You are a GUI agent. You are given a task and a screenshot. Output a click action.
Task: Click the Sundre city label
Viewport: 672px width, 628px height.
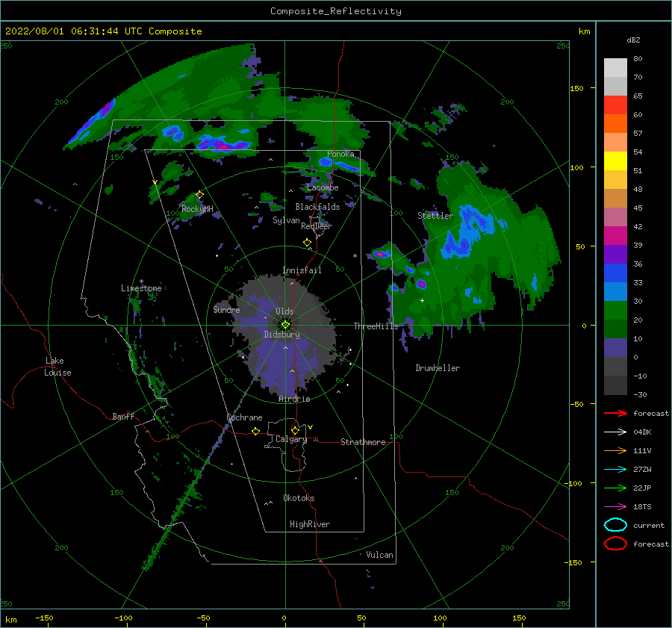[226, 309]
